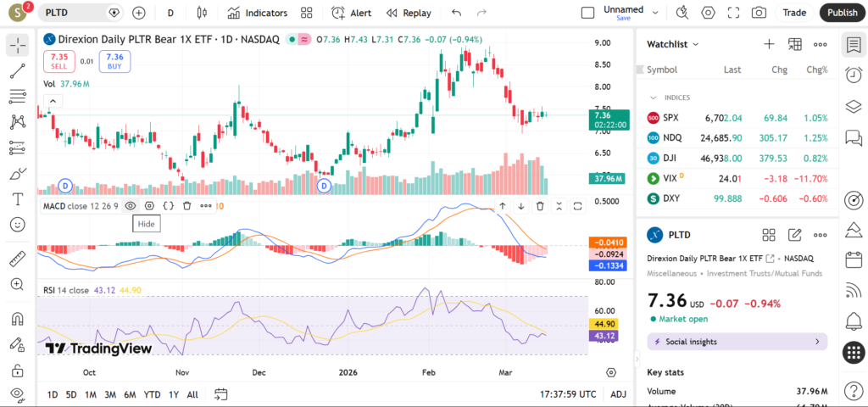Open the Alerts bell in right sidebar
The image size is (868, 407).
(854, 321)
